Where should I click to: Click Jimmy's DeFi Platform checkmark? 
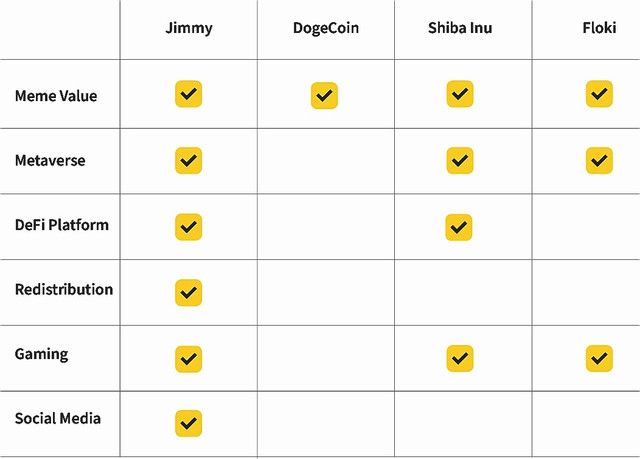click(188, 226)
